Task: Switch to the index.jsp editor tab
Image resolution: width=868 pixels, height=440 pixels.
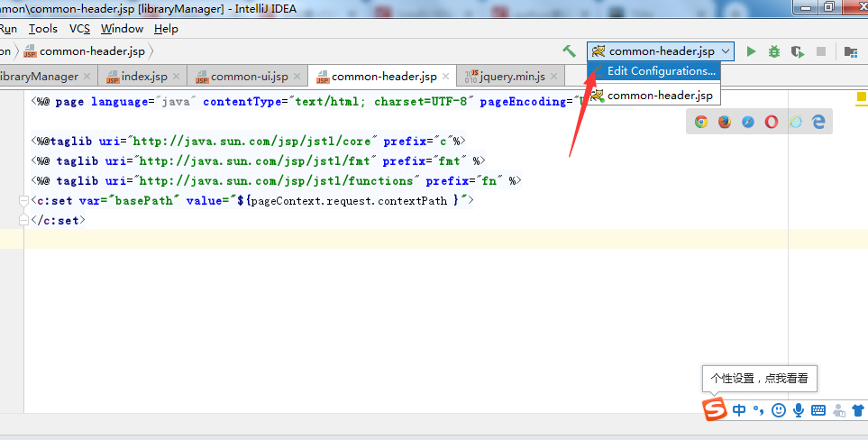Action: coord(143,77)
